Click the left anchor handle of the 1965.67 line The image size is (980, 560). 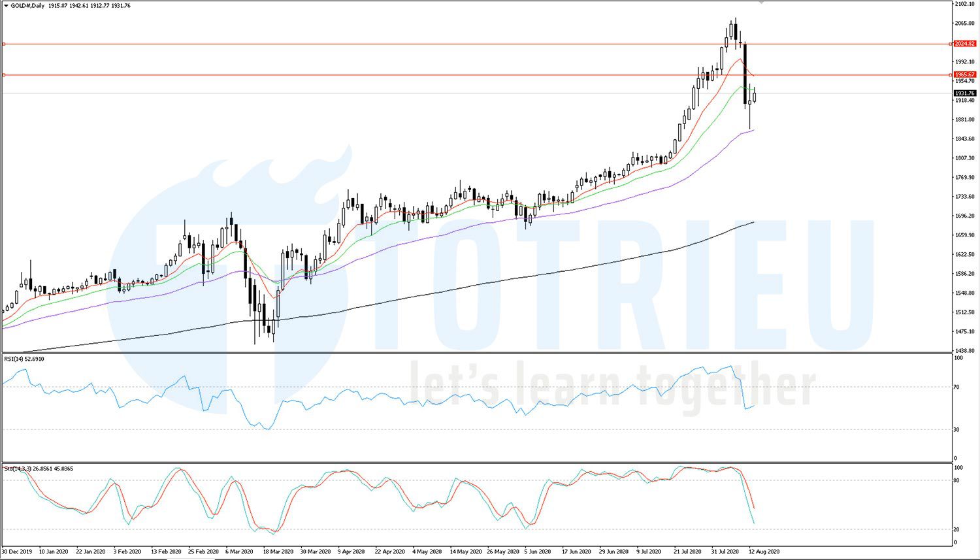(4, 74)
